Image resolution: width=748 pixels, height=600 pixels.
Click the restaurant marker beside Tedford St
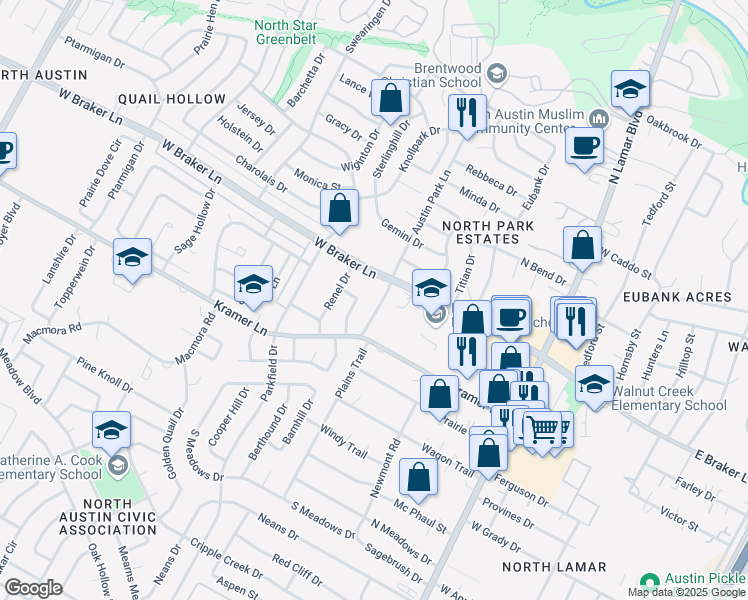point(576,324)
